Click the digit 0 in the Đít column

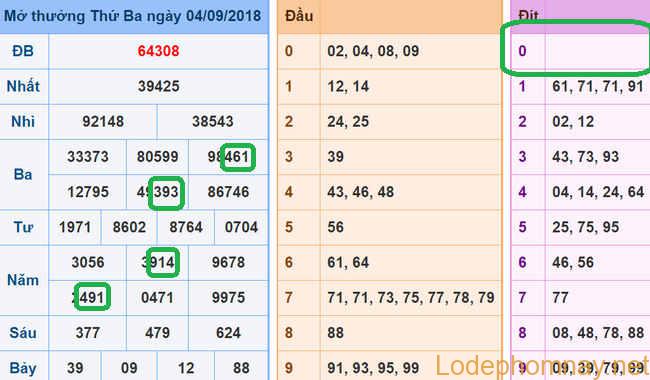[x=522, y=51]
